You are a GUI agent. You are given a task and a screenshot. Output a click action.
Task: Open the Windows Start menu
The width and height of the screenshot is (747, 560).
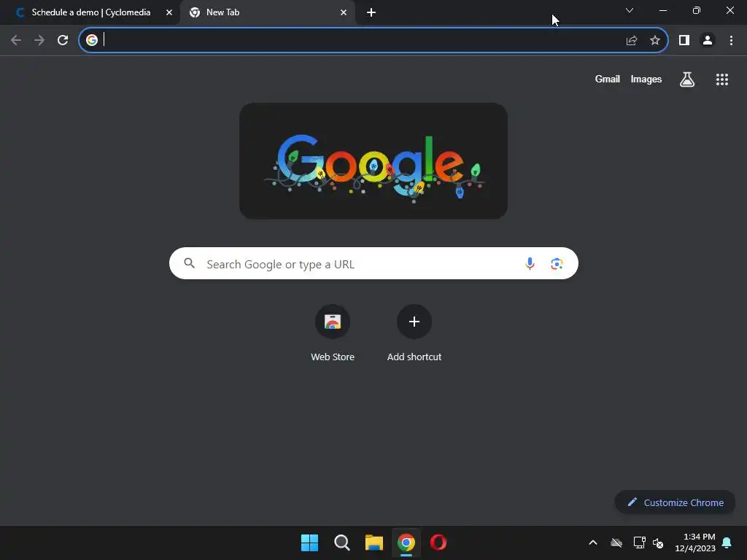pyautogui.click(x=309, y=542)
